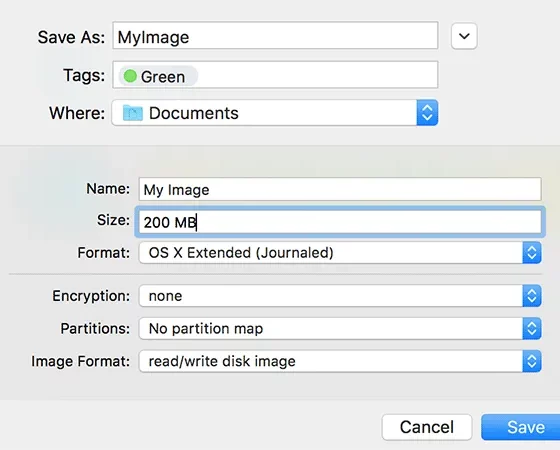Select the Green tag token
Screen dimensions: 560x450
click(158, 76)
